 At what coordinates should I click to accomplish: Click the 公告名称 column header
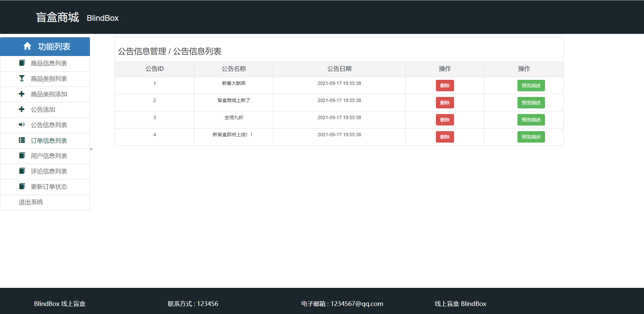pos(234,69)
